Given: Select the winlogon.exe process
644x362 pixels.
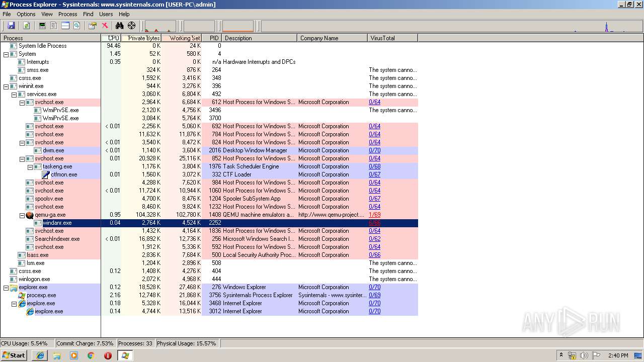Looking at the screenshot, I should (x=34, y=279).
